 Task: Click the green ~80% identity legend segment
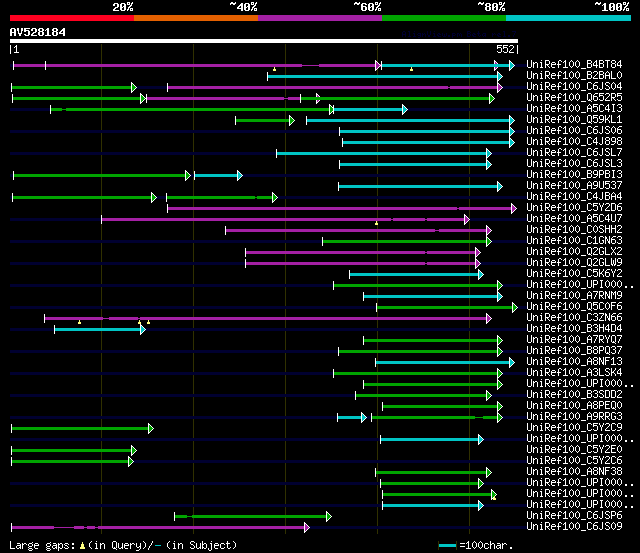point(444,18)
